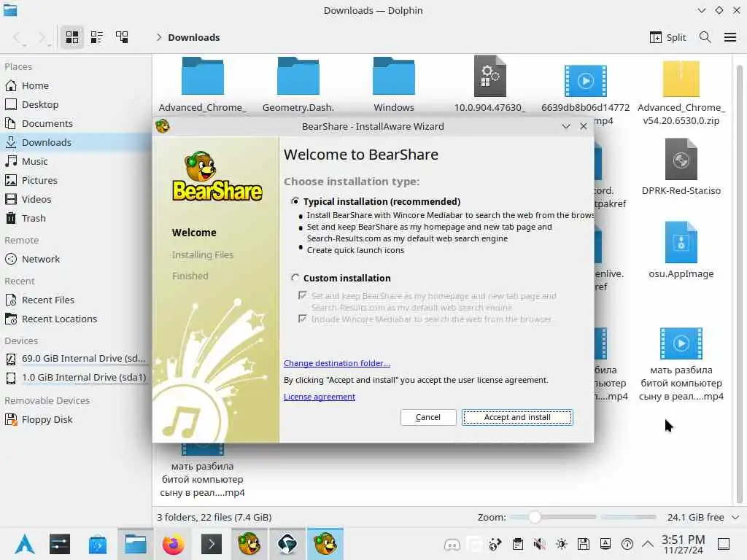Toggle Set and keep BearShare homepage checkbox
The width and height of the screenshot is (747, 560).
(x=303, y=296)
